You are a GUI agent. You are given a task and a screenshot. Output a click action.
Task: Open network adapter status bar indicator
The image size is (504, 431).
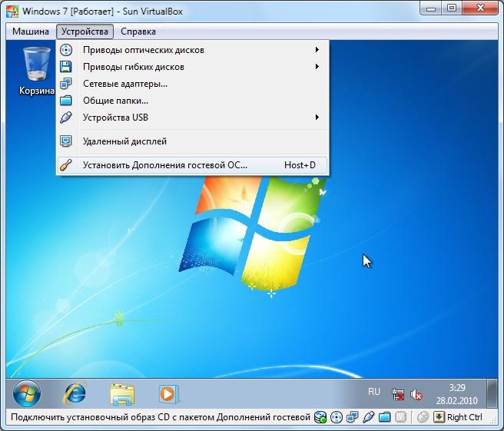353,417
